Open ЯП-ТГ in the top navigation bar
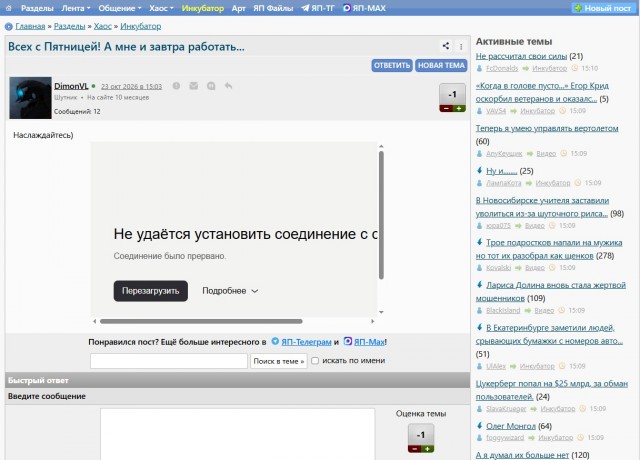This screenshot has width=640, height=460. coord(318,8)
